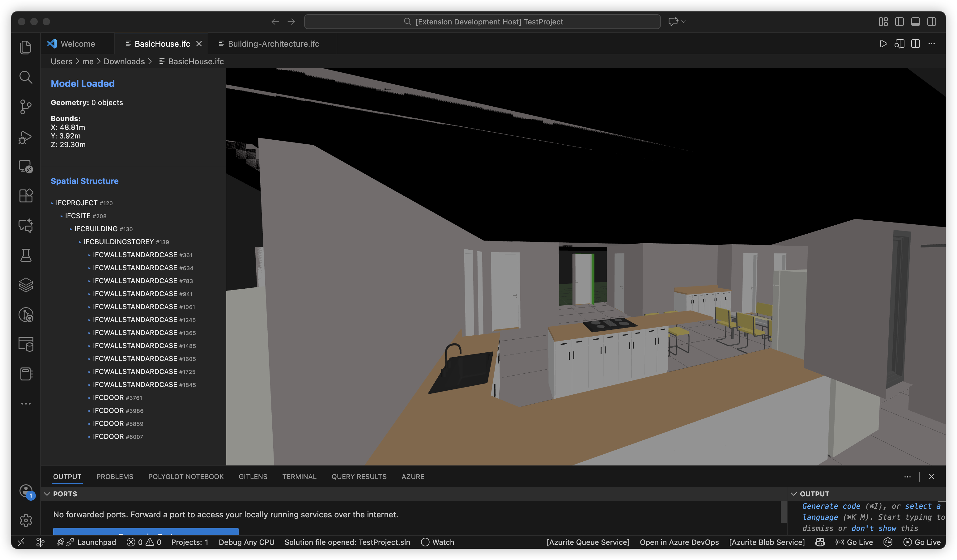
Task: Click Open in Azure DevOps
Action: click(x=678, y=542)
